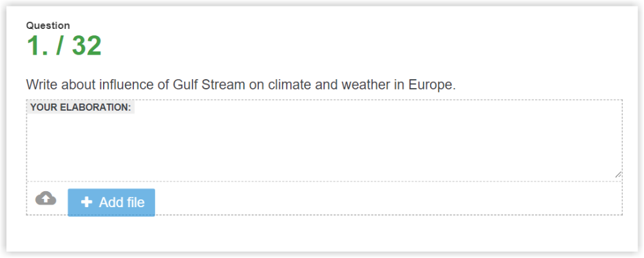This screenshot has height=258, width=644.
Task: Click the small Question heading
Action: pyautogui.click(x=48, y=26)
